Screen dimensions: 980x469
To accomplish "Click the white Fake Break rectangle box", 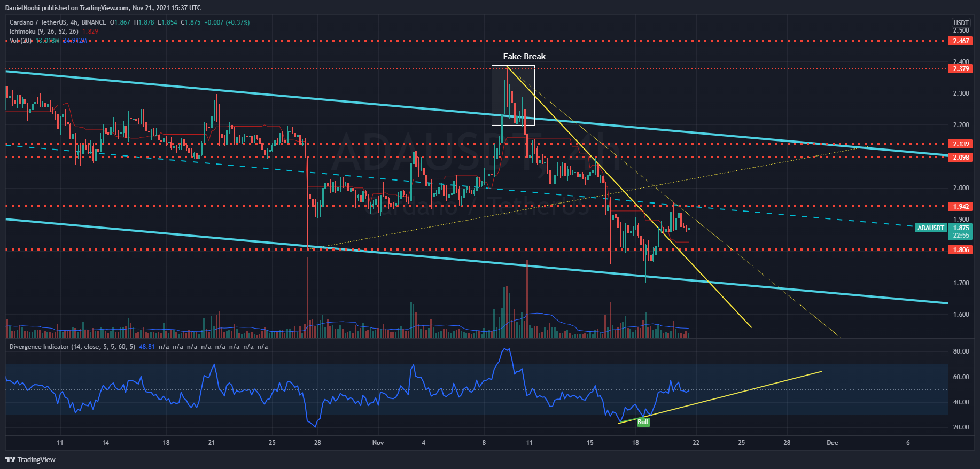I will click(513, 95).
